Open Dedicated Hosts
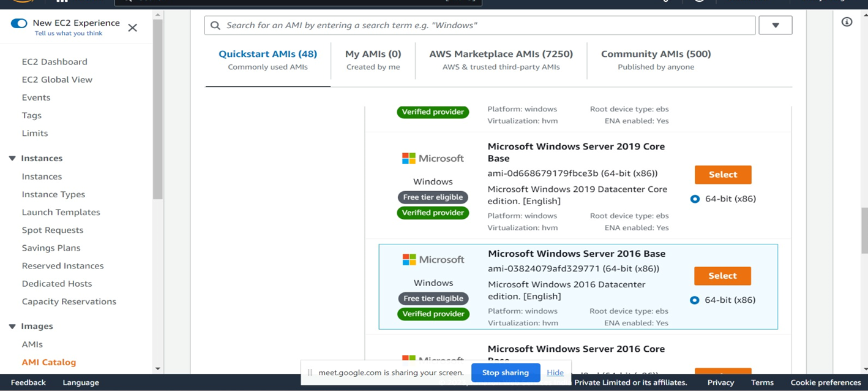This screenshot has height=391, width=868. click(x=57, y=283)
